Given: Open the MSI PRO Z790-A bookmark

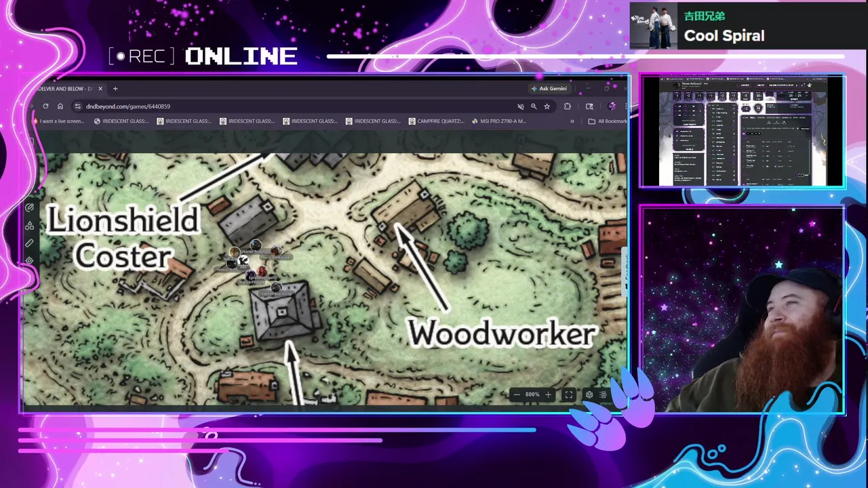Looking at the screenshot, I should [499, 121].
